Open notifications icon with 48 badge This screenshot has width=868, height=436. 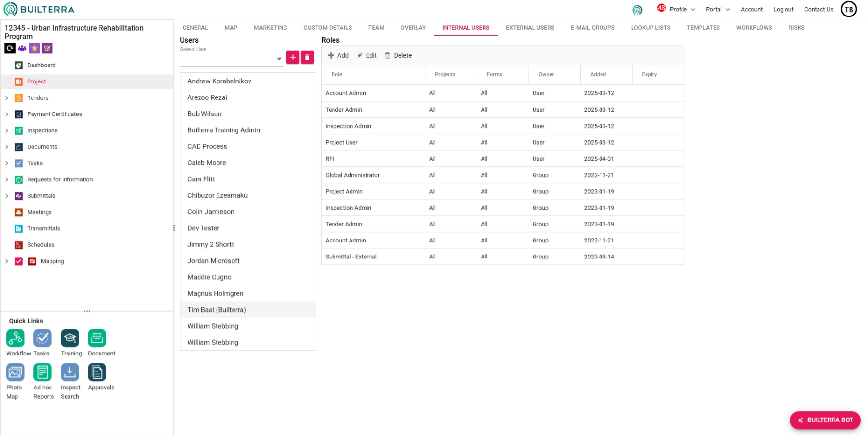click(661, 8)
